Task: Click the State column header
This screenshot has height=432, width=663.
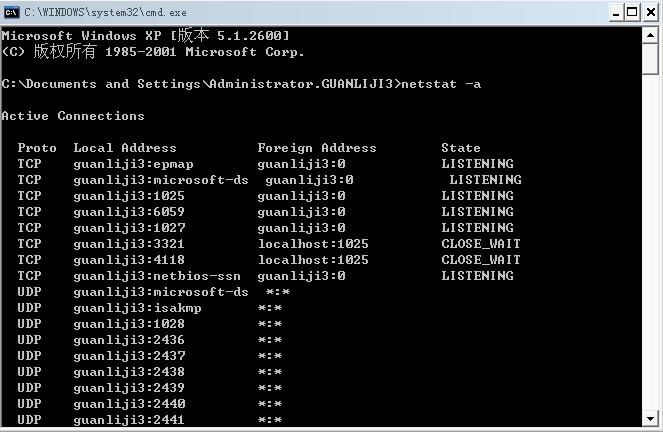Action: click(461, 148)
